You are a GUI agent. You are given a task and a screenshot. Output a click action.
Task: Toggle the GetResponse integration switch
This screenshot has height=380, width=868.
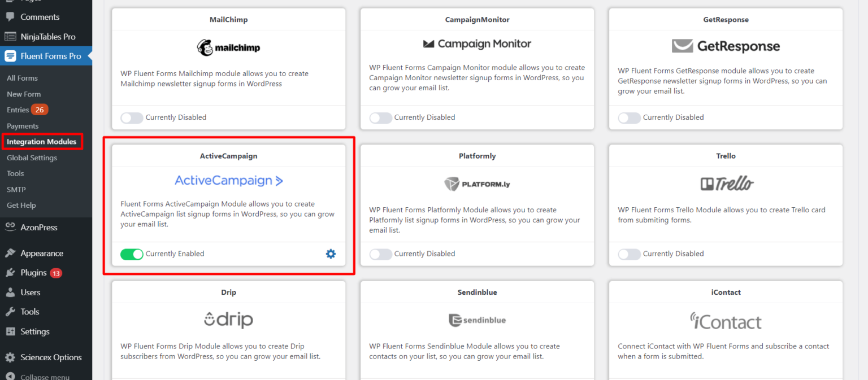(629, 117)
